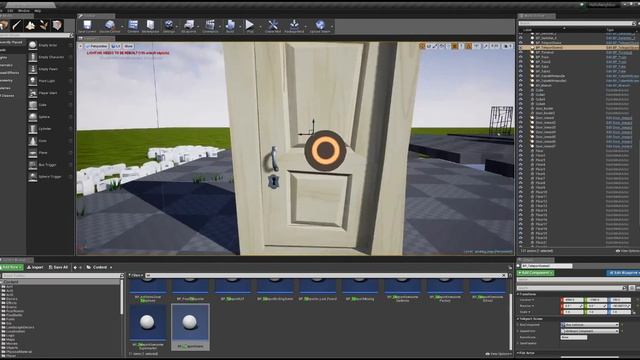Viewport: 640px width, 360px height.
Task: Select Sphere Trigger in Place list
Action: [51, 177]
